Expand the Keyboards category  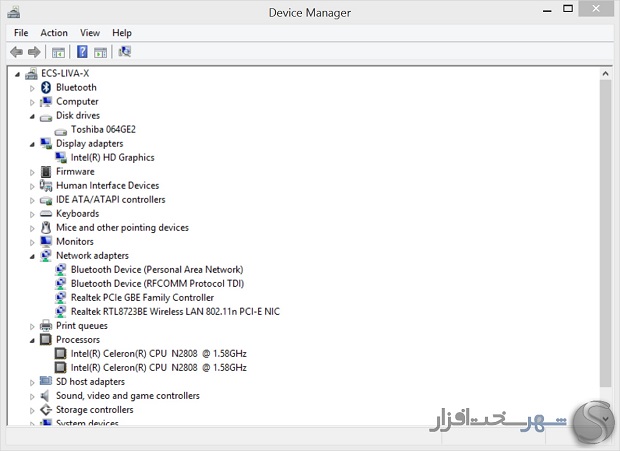32,215
